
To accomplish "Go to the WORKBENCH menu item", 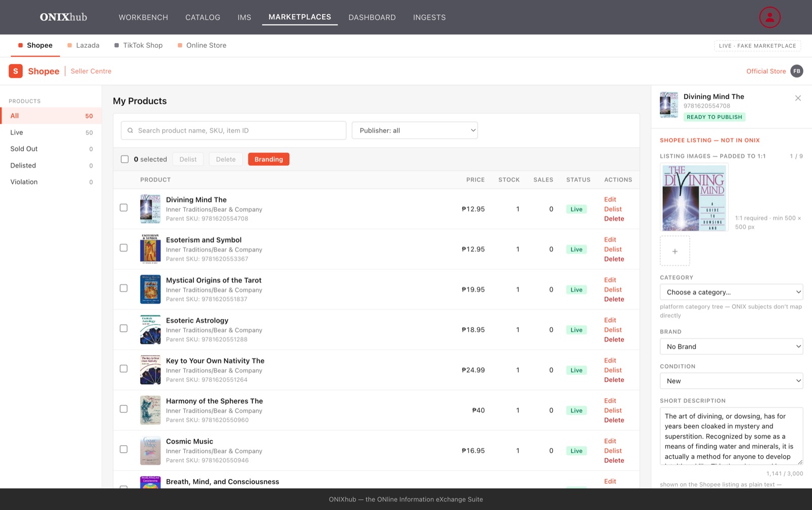I will coord(143,17).
